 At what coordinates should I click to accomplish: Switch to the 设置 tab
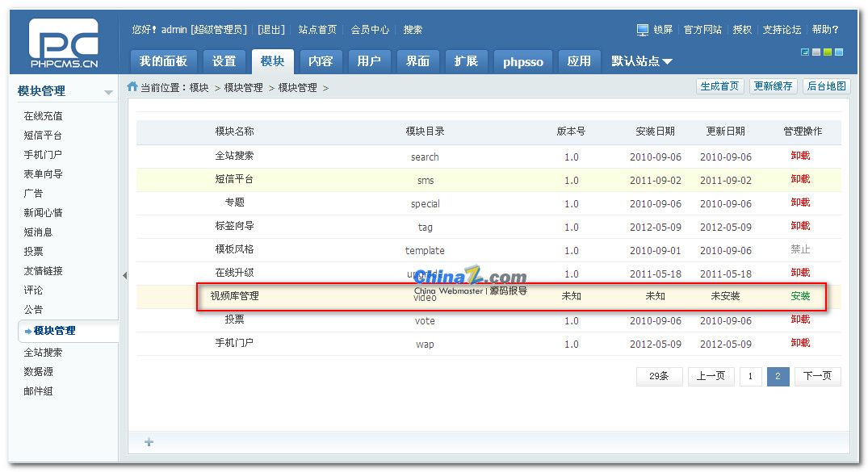[x=224, y=61]
